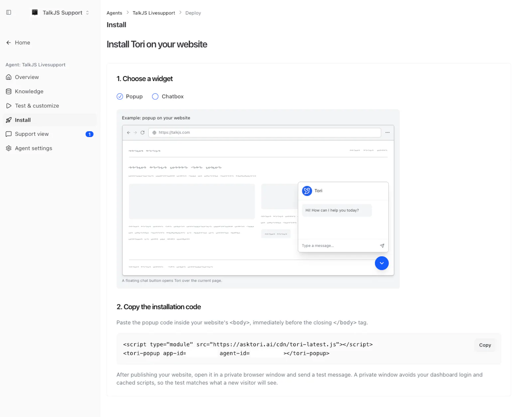Click the Agent settings gear icon
The width and height of the screenshot is (532, 417).
(9, 148)
